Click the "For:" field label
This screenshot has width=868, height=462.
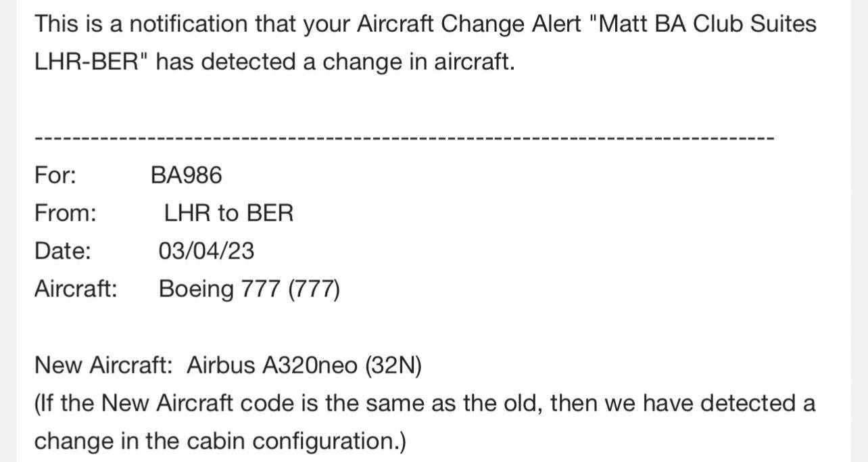[x=55, y=176]
